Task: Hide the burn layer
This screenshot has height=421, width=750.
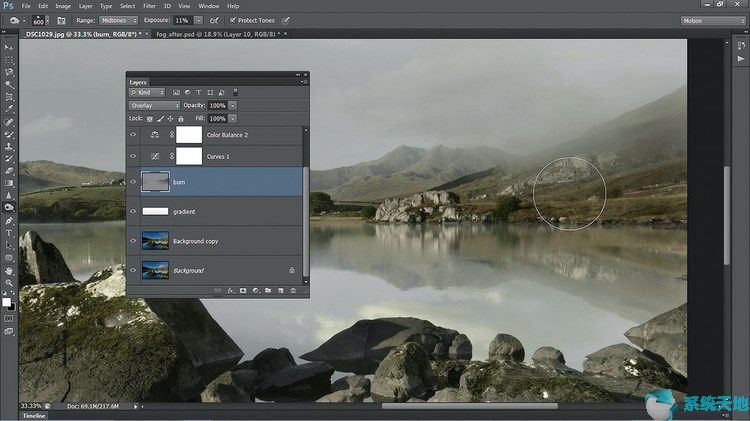Action: click(133, 182)
